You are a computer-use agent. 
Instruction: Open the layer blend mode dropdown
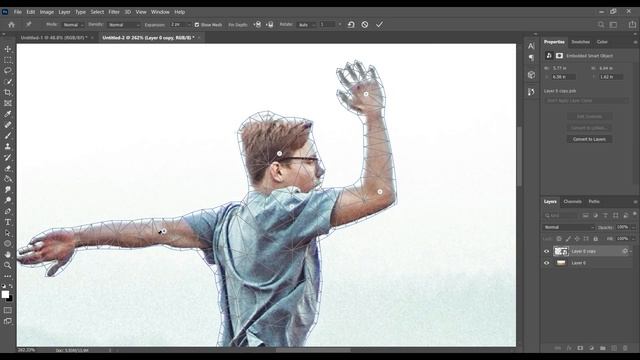(x=569, y=227)
